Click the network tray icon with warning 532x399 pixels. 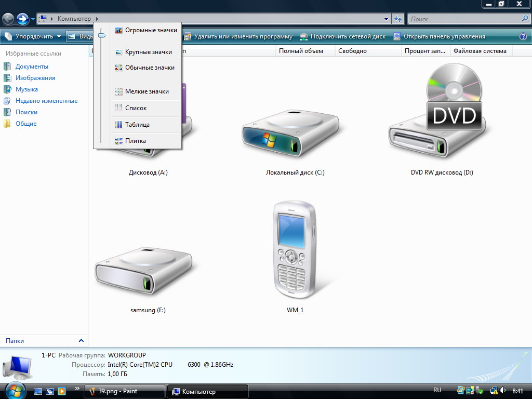[x=494, y=391]
